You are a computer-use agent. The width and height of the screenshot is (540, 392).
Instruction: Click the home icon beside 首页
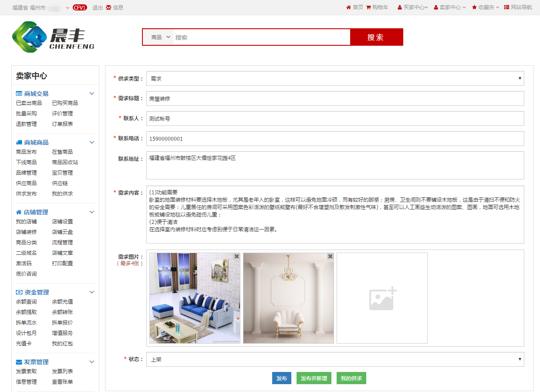point(348,7)
